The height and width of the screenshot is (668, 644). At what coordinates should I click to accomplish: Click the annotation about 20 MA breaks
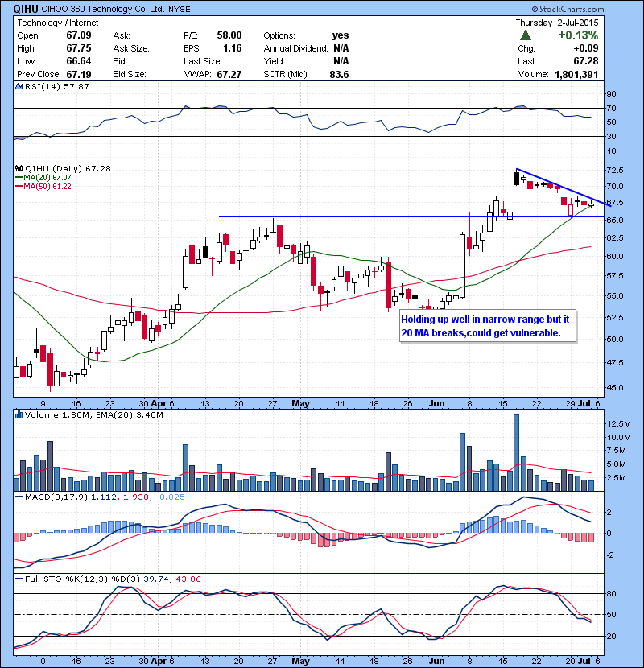pyautogui.click(x=488, y=326)
